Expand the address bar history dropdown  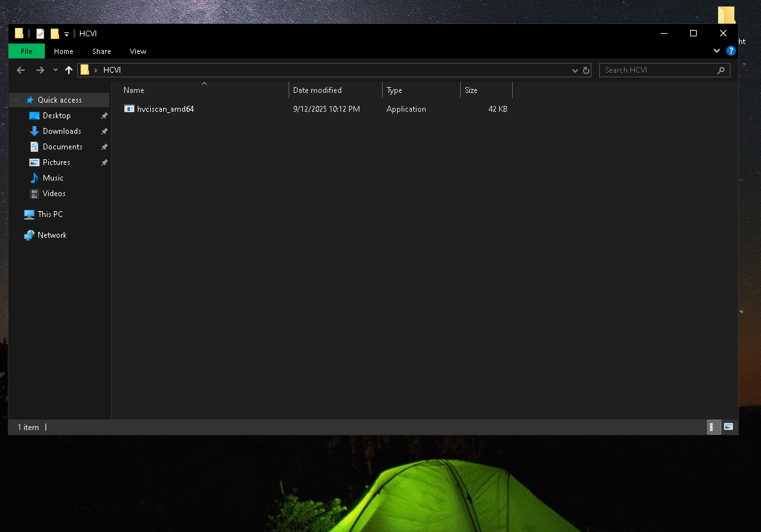tap(575, 70)
